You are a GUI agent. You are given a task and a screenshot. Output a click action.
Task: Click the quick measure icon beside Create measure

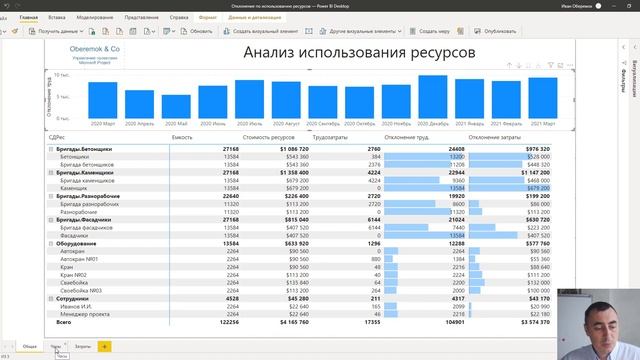pyautogui.click(x=460, y=31)
